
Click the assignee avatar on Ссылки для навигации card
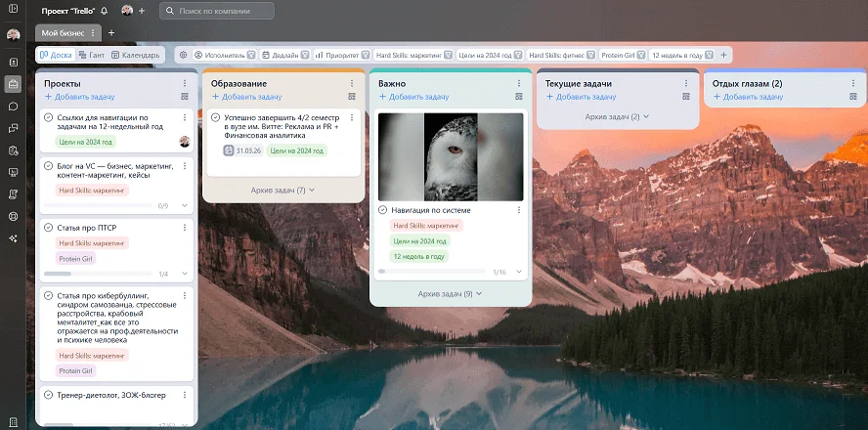pos(185,142)
